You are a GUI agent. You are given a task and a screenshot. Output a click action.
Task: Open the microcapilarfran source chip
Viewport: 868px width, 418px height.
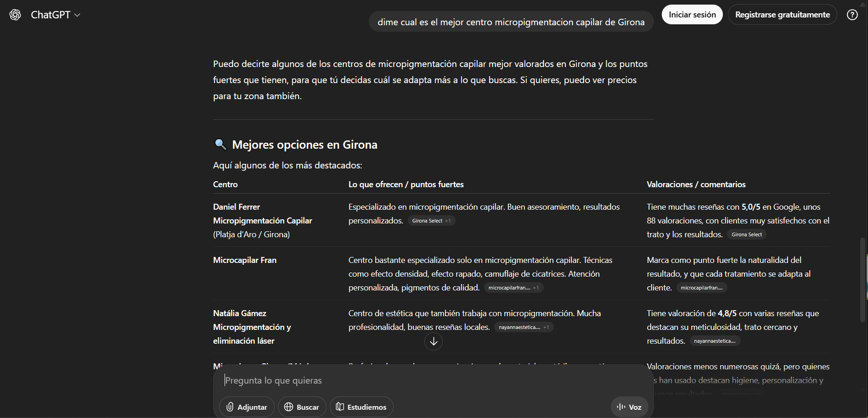pos(510,287)
